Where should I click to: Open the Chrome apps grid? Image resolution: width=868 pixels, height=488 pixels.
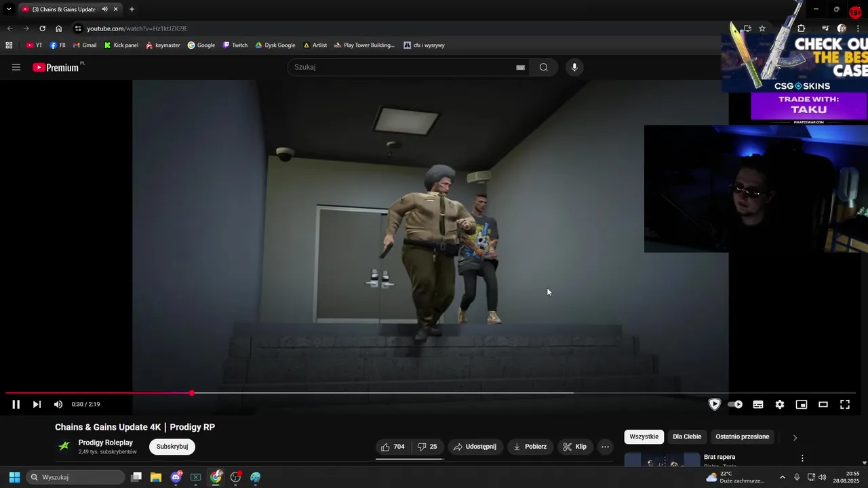click(9, 45)
